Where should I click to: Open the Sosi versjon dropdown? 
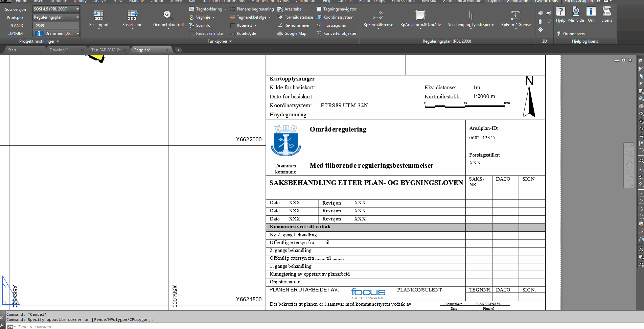pyautogui.click(x=56, y=9)
